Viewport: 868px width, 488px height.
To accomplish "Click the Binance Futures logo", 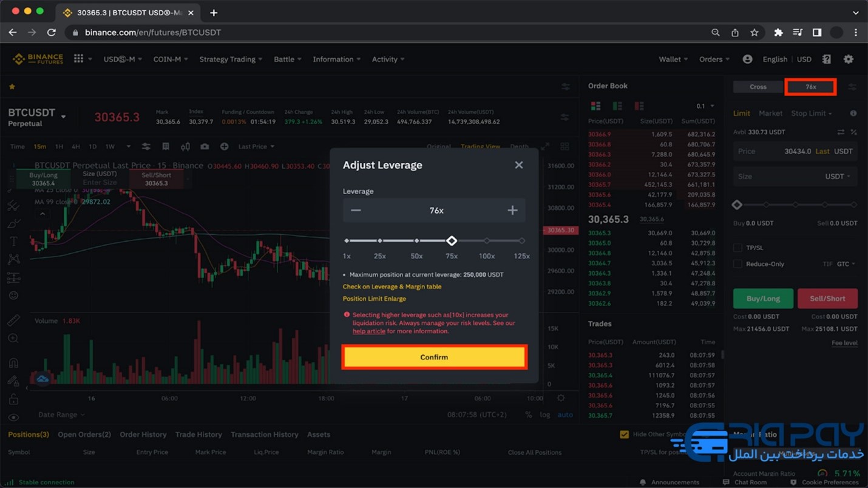I will coord(38,59).
